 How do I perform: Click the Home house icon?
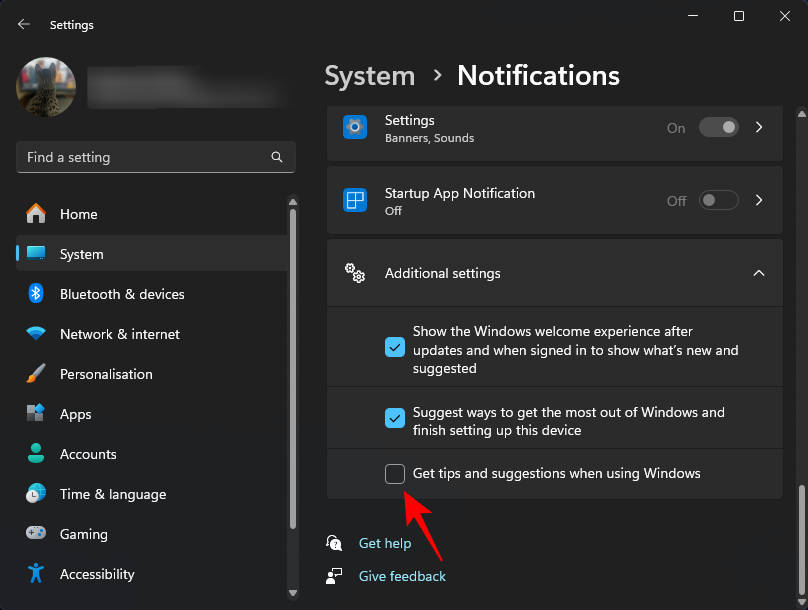click(x=36, y=214)
